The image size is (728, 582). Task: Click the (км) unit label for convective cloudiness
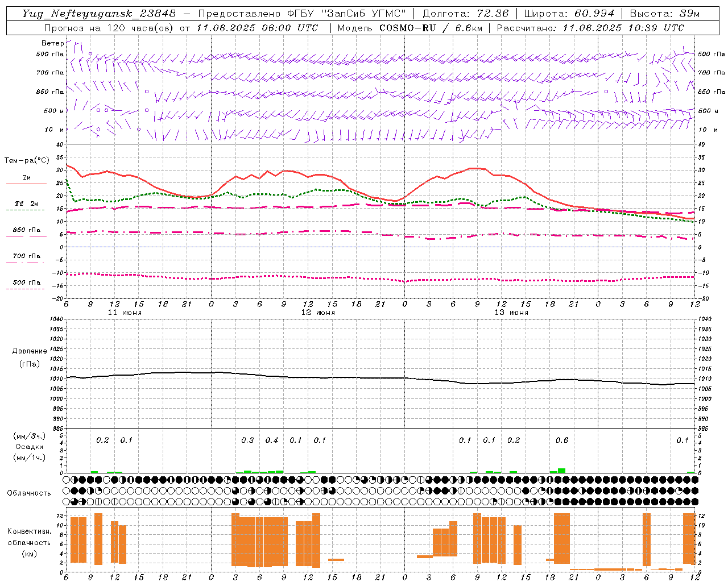(29, 554)
